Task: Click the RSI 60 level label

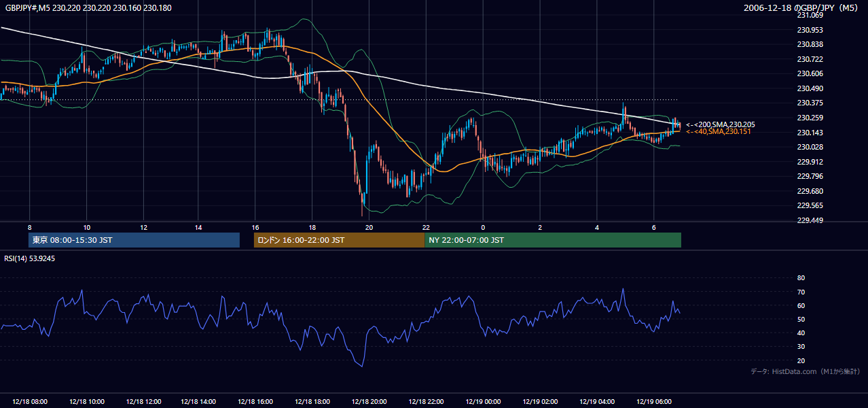Action: coord(801,305)
